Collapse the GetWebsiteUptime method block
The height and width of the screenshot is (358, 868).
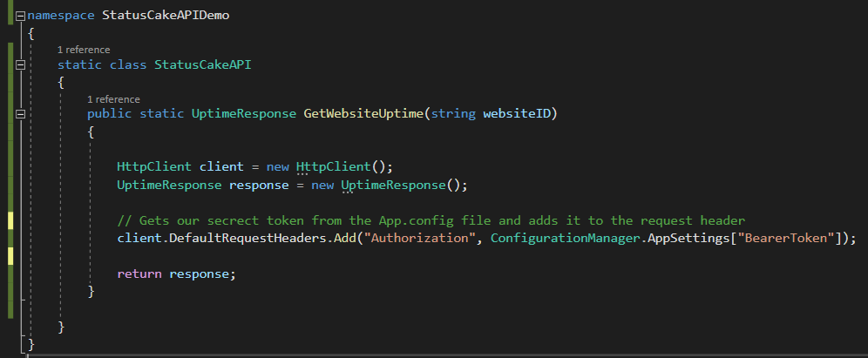tap(21, 114)
